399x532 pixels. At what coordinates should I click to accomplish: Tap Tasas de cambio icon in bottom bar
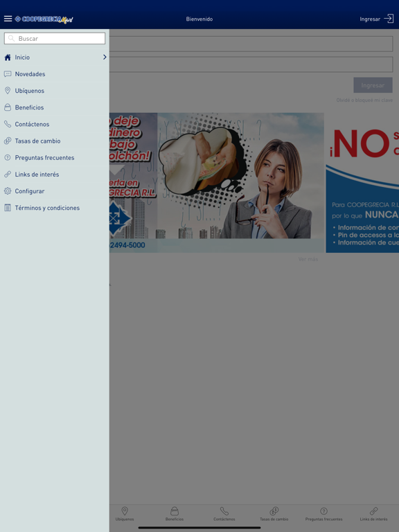274,511
